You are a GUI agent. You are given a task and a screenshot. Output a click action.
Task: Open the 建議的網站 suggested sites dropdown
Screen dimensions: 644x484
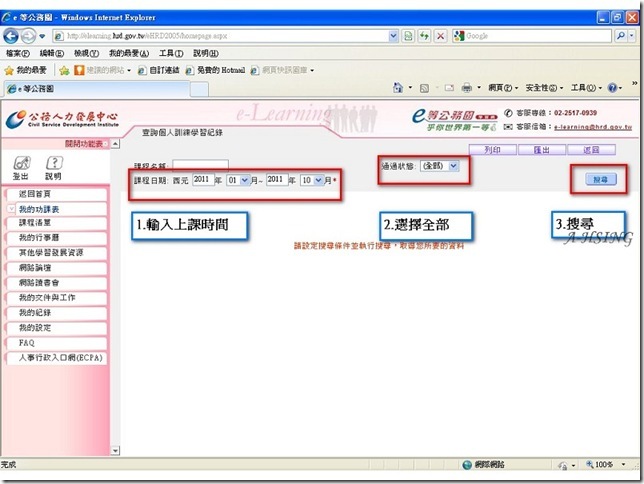click(x=103, y=71)
